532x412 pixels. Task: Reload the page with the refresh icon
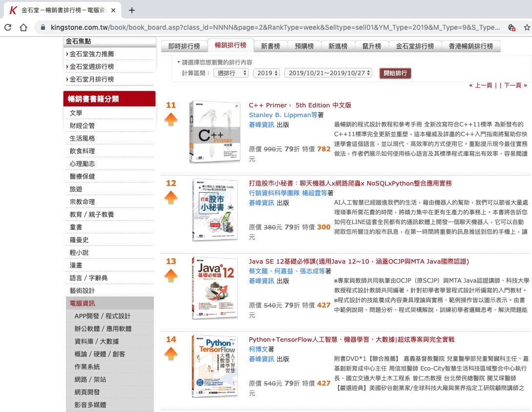tap(8, 27)
